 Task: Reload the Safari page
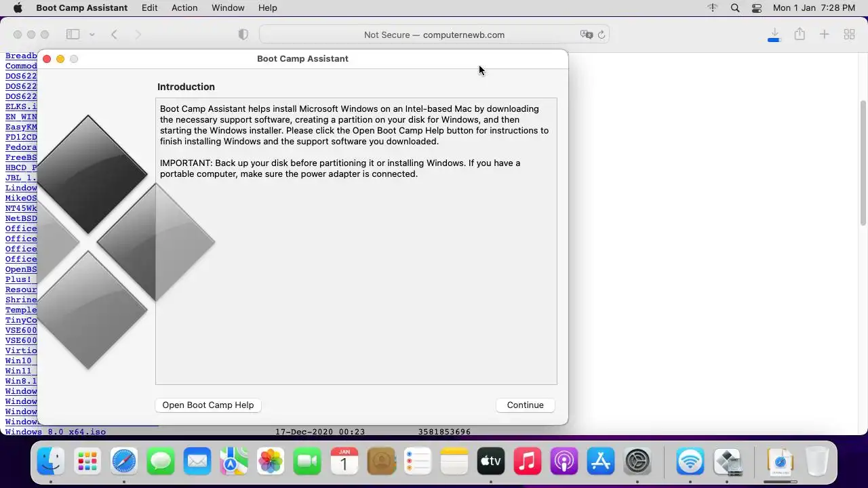[x=601, y=35]
